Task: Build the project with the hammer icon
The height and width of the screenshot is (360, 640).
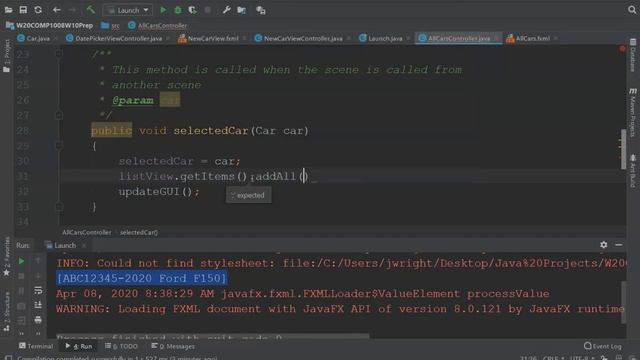Action: [90, 9]
